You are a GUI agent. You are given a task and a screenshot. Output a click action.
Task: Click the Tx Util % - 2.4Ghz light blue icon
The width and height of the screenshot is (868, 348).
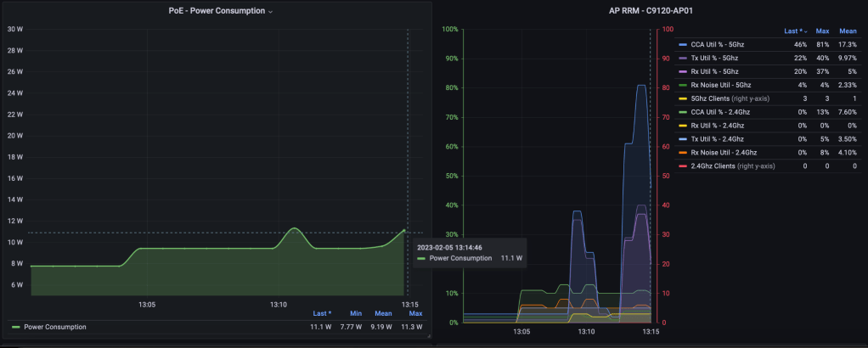point(683,139)
